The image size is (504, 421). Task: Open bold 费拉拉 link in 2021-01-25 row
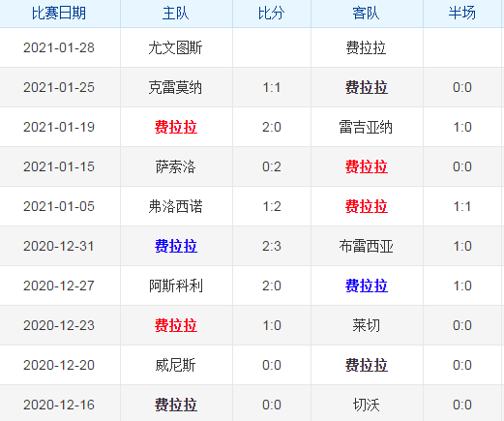(x=367, y=87)
